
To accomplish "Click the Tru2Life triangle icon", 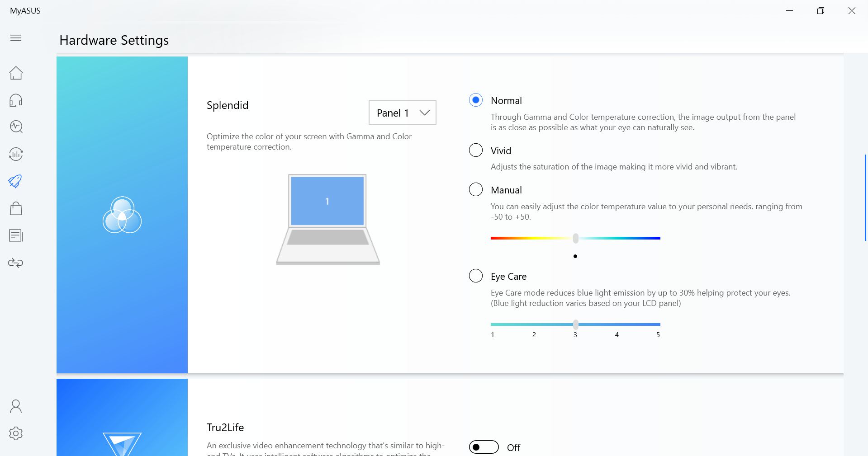I will pos(122,444).
